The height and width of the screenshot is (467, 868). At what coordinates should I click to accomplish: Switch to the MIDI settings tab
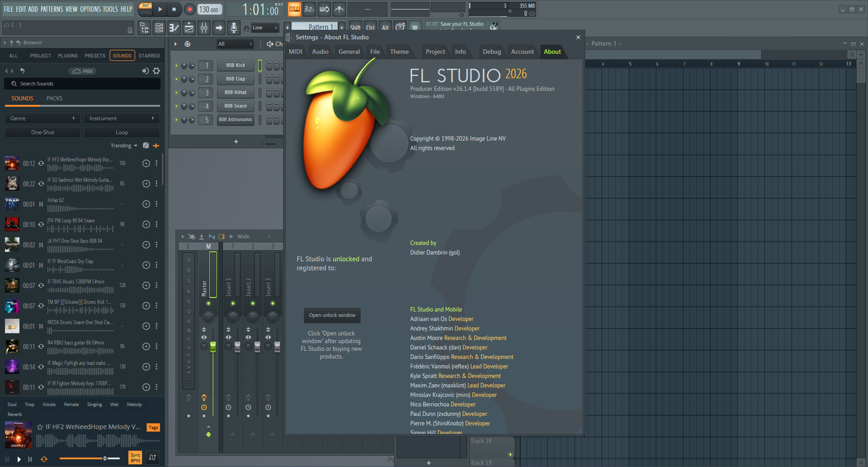295,52
